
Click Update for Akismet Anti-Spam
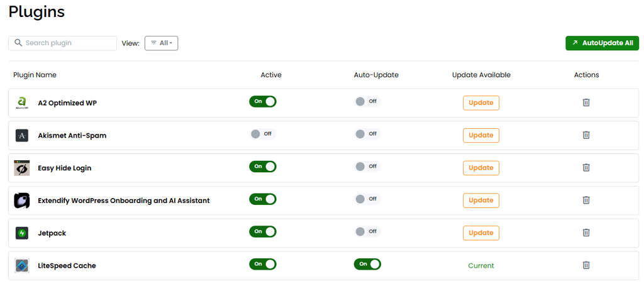481,135
